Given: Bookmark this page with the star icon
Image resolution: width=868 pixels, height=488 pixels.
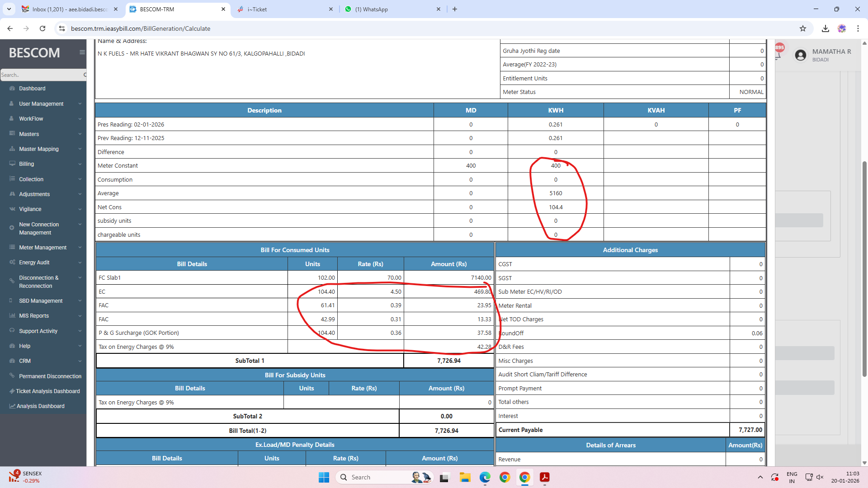Looking at the screenshot, I should pos(803,28).
